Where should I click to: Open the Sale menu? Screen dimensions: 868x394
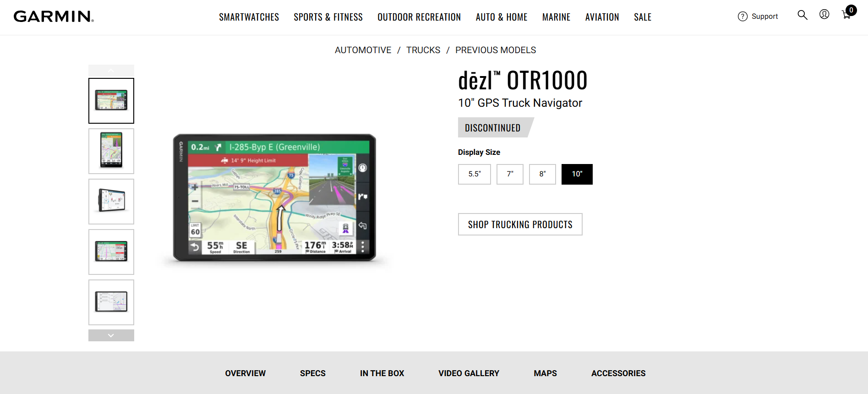[643, 17]
